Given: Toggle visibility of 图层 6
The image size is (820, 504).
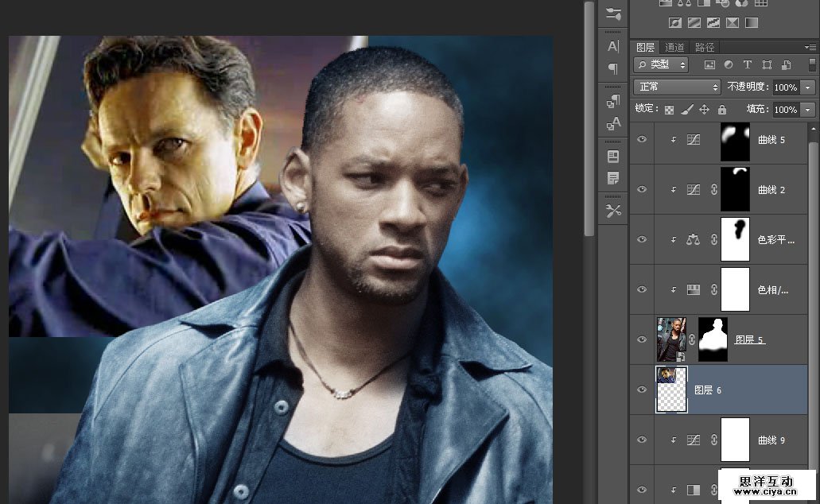Looking at the screenshot, I should click(642, 390).
